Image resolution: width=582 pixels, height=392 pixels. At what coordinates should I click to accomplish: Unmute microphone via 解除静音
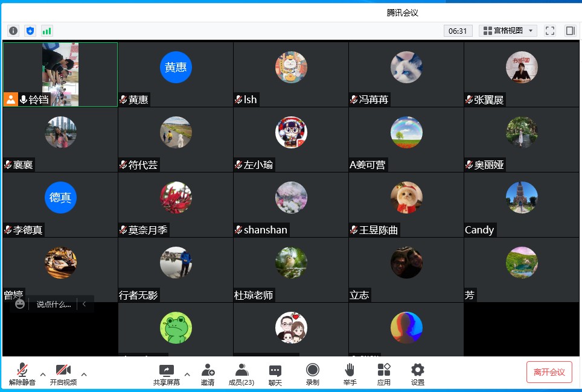[22, 374]
